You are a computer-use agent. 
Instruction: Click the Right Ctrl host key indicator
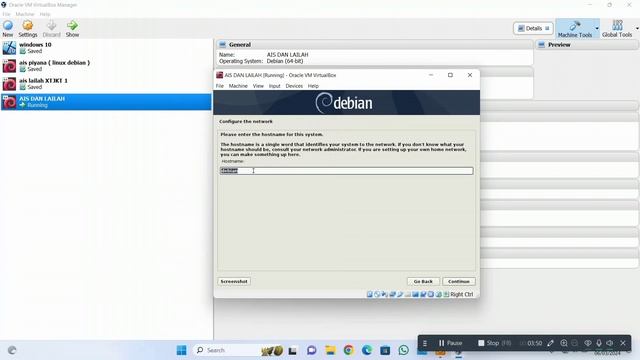pos(462,294)
